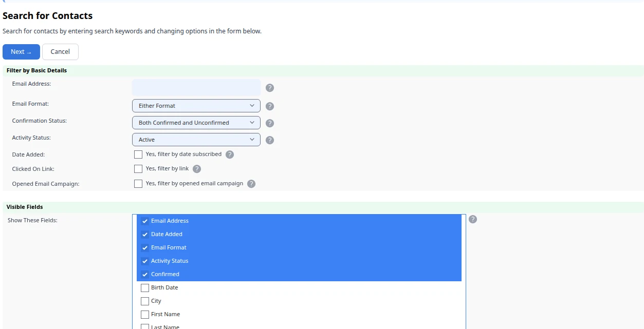Click the 'Show These Fields:' label
The height and width of the screenshot is (329, 644).
tap(32, 220)
